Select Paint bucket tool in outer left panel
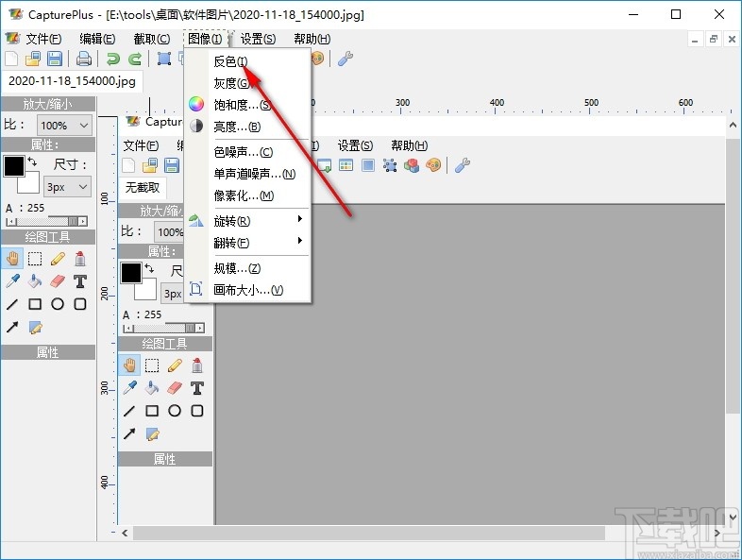This screenshot has height=560, width=742. (35, 281)
